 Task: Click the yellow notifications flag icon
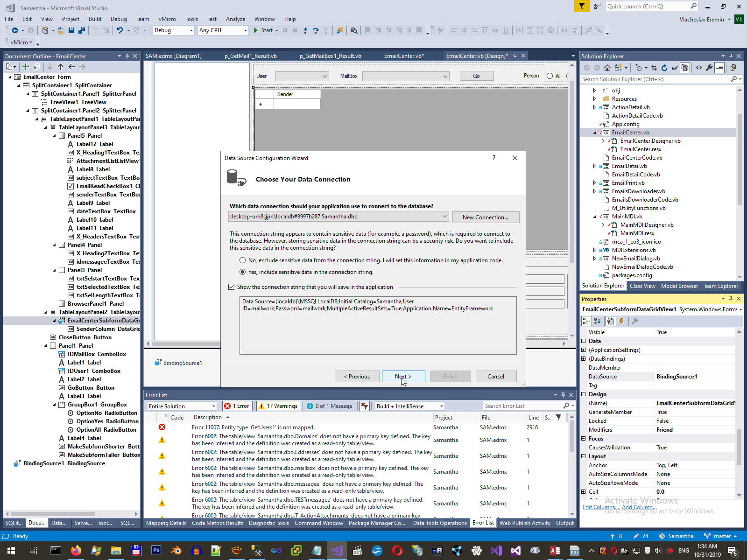click(x=581, y=6)
